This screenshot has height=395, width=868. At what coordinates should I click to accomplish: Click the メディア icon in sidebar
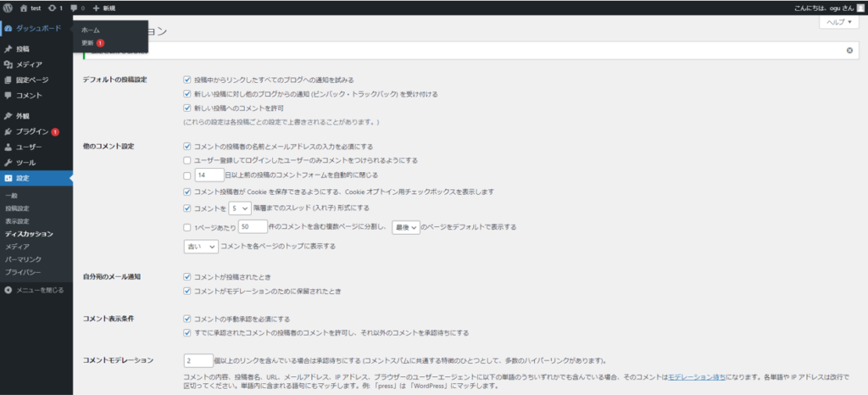pos(8,64)
